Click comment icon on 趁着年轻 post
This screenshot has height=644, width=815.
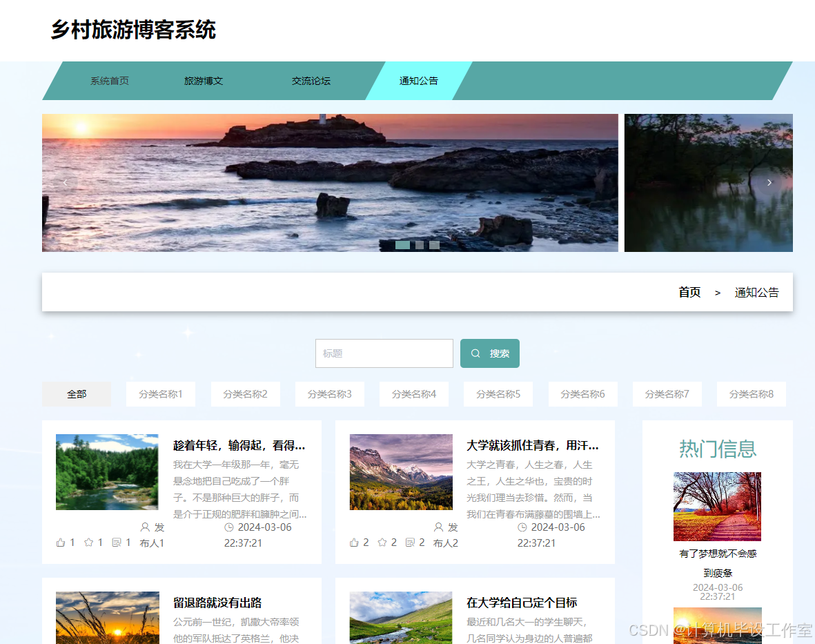point(117,543)
